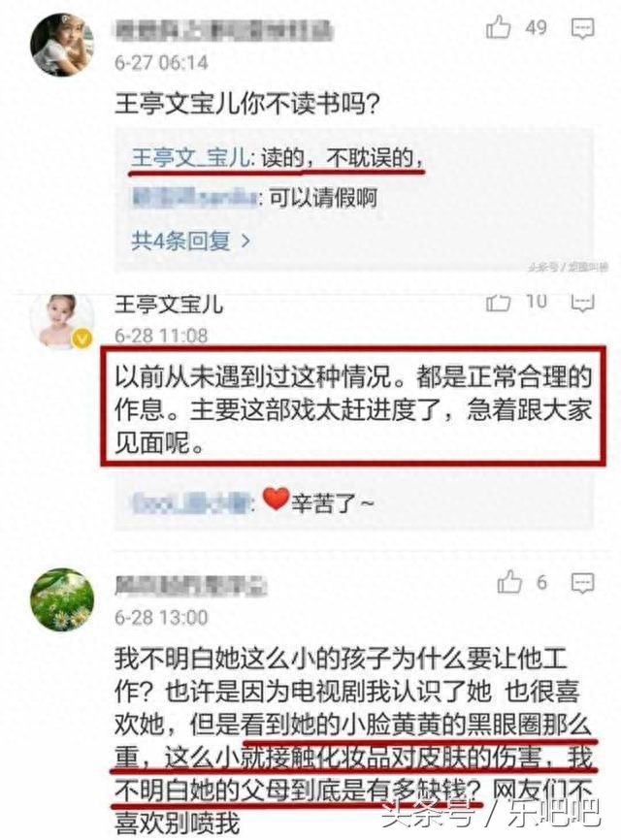Screen dimensions: 621x840
Task: Open reply icon on 王亭文宝儿's comment
Action: tap(582, 303)
